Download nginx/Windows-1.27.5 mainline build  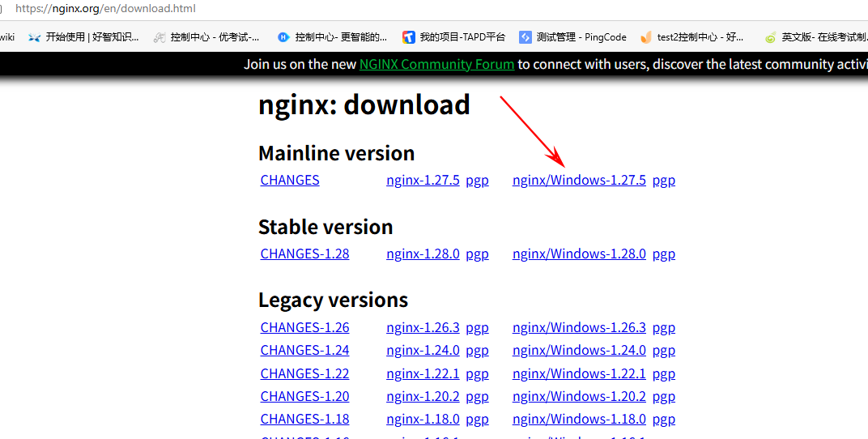pos(579,180)
